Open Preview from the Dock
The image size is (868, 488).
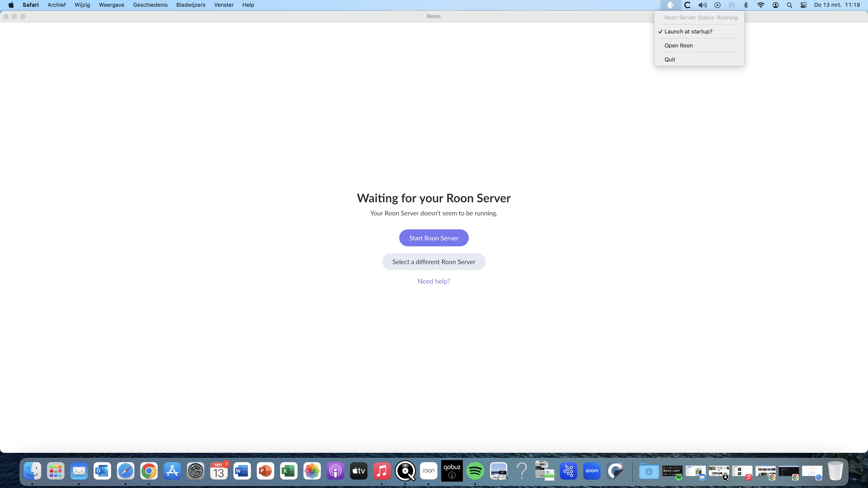click(x=498, y=470)
